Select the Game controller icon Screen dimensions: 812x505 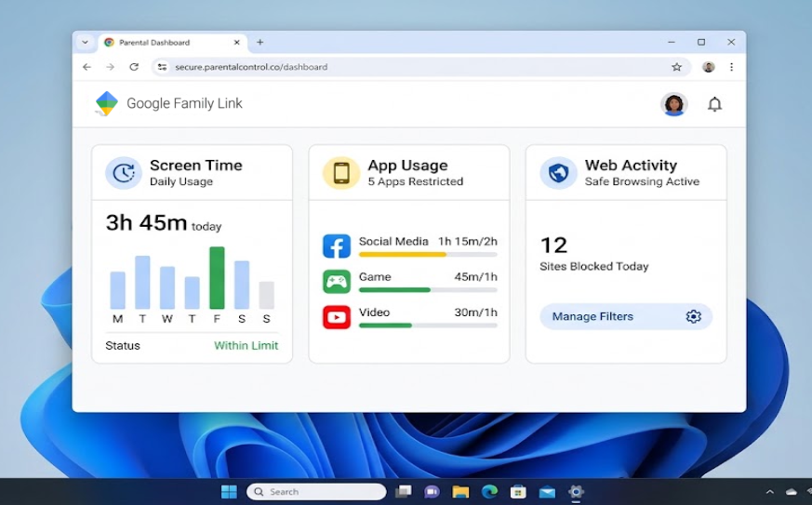(337, 281)
